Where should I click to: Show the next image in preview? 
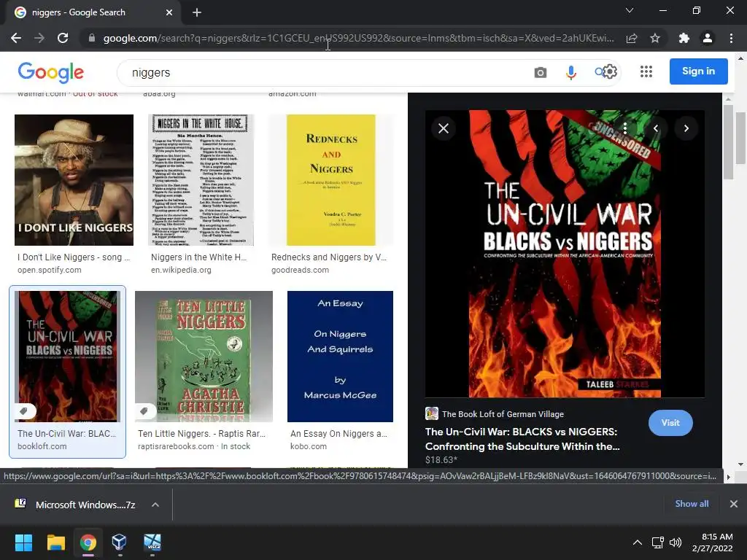(x=686, y=128)
